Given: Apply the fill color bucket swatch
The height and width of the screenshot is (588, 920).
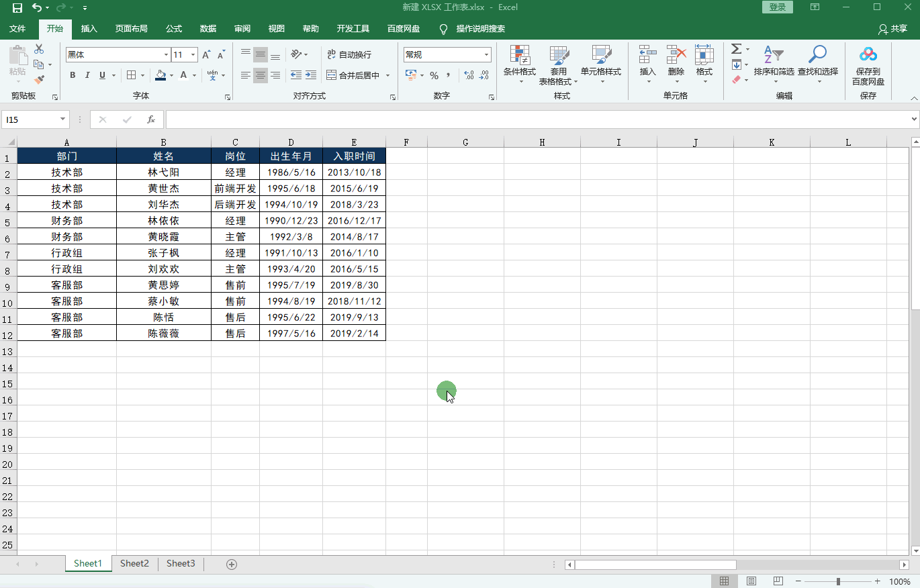Looking at the screenshot, I should pyautogui.click(x=160, y=75).
